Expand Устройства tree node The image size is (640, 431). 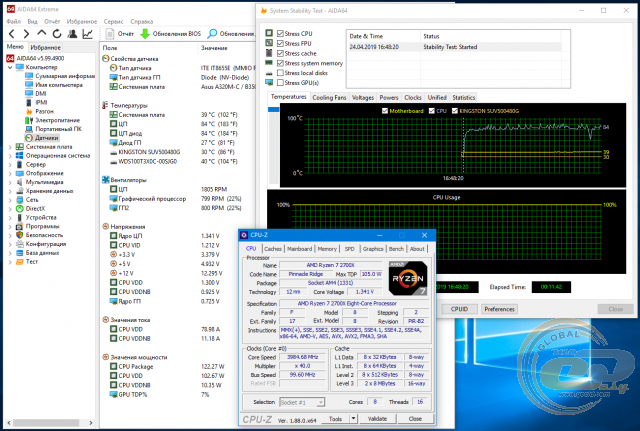click(x=10, y=218)
